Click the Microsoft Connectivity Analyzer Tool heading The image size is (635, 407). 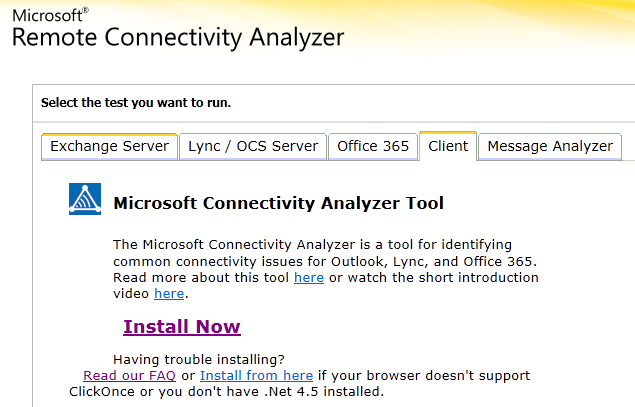point(279,203)
